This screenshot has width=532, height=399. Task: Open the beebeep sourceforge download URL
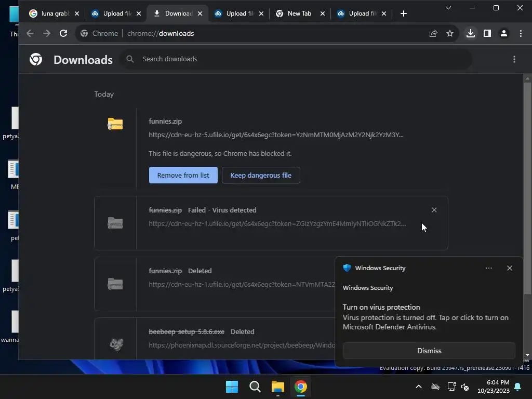pyautogui.click(x=242, y=345)
